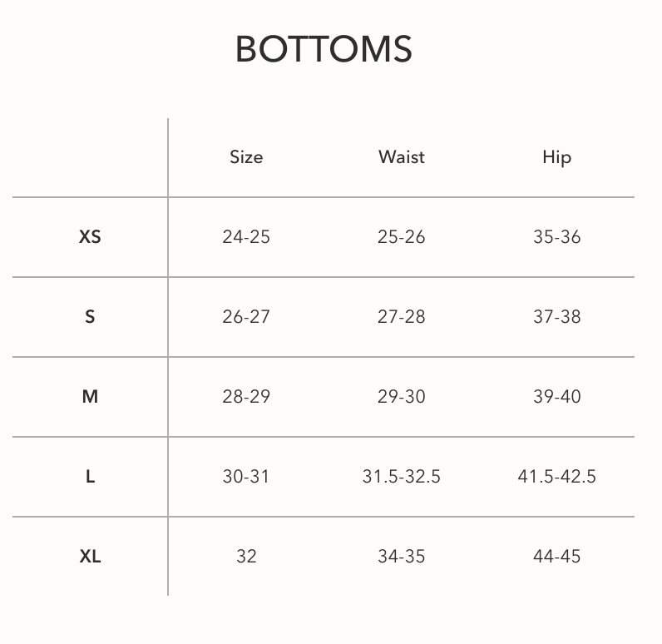Image resolution: width=662 pixels, height=644 pixels.
Task: Click the BOTTOMS heading
Action: (324, 49)
